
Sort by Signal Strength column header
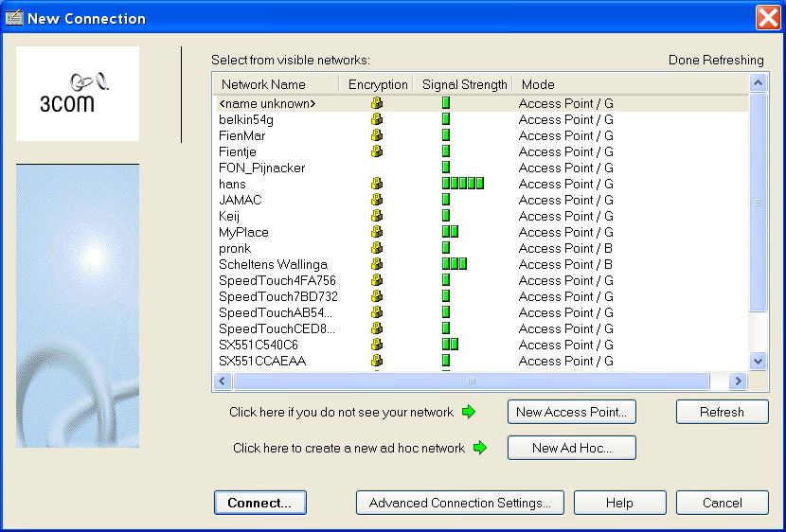point(463,84)
